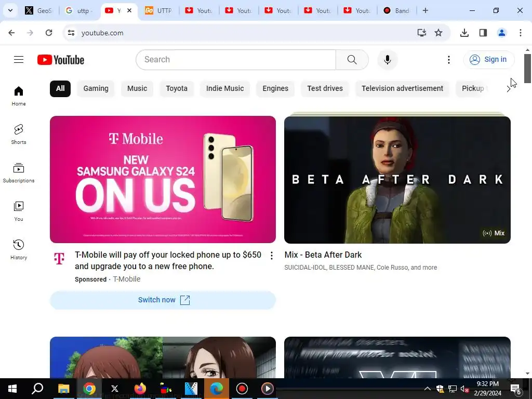
Task: Open T-Mobile ad options three-dot menu
Action: click(271, 256)
